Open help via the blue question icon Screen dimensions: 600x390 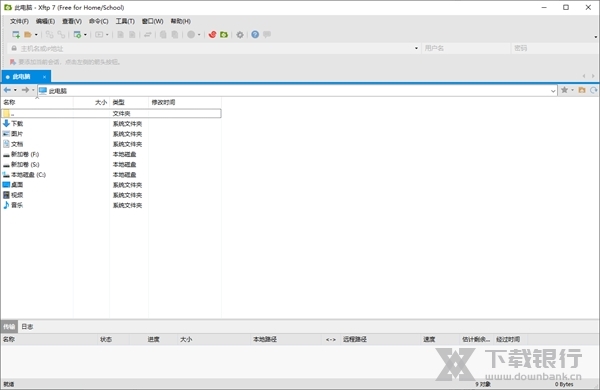click(x=255, y=34)
